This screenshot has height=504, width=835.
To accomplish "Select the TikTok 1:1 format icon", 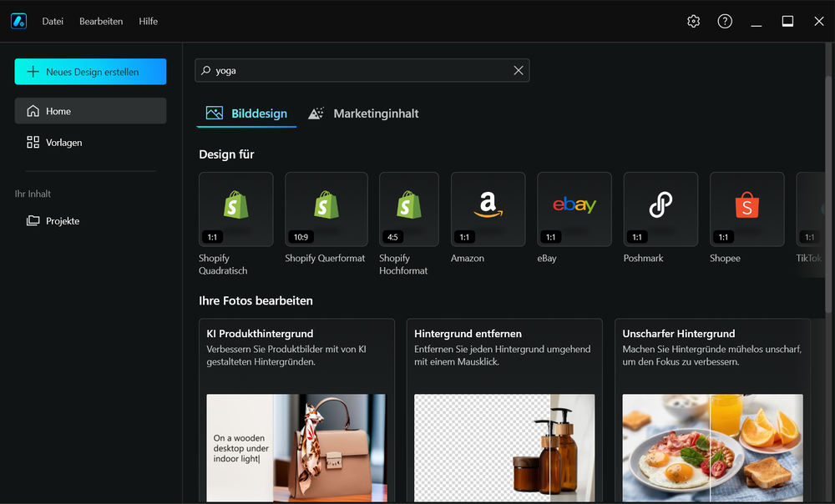I will 811,209.
